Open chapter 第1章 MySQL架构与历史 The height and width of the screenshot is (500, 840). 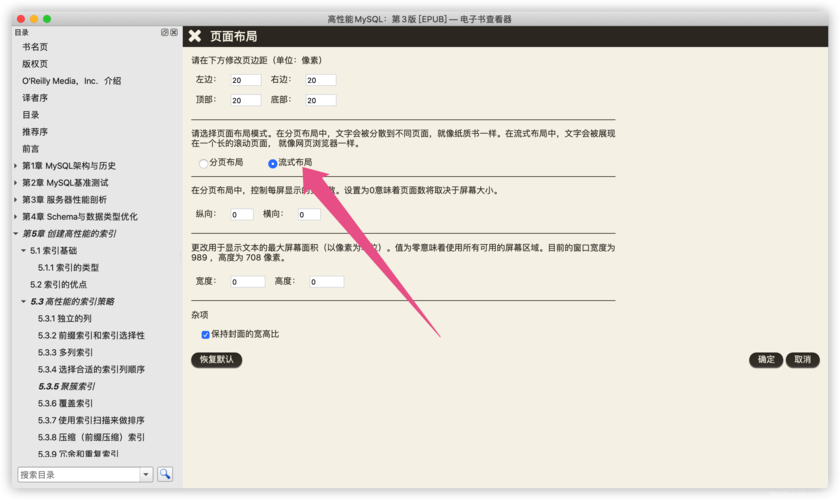tap(69, 166)
